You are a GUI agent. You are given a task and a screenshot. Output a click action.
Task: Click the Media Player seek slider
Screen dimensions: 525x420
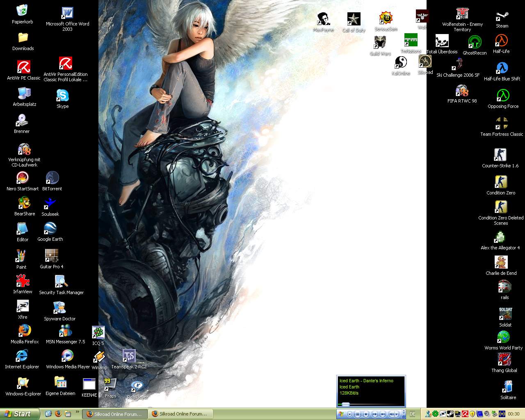click(x=346, y=404)
